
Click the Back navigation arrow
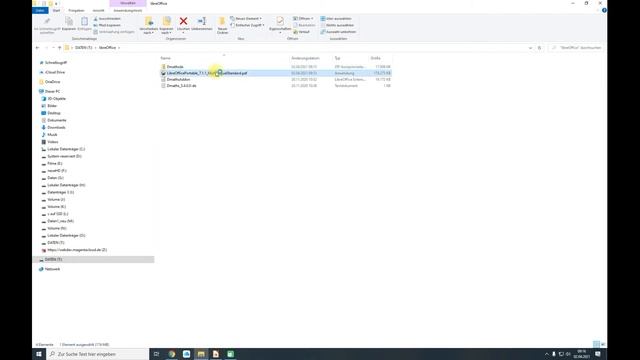(38, 48)
